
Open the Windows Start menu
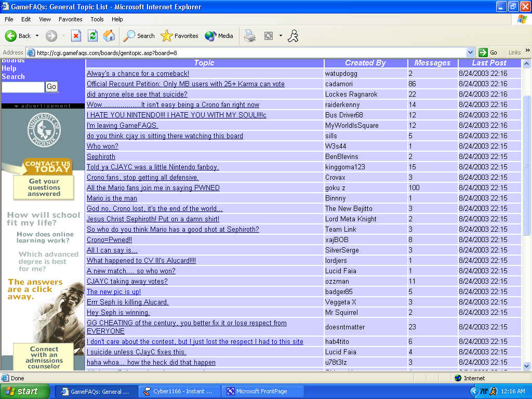(x=25, y=392)
